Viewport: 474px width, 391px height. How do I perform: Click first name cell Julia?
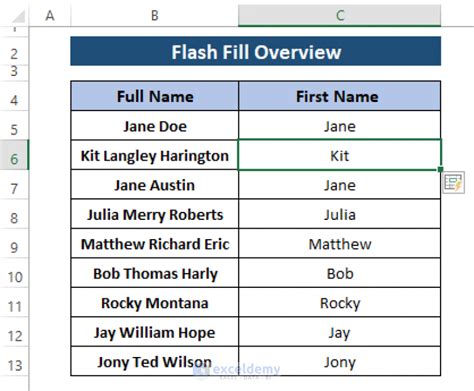(339, 214)
